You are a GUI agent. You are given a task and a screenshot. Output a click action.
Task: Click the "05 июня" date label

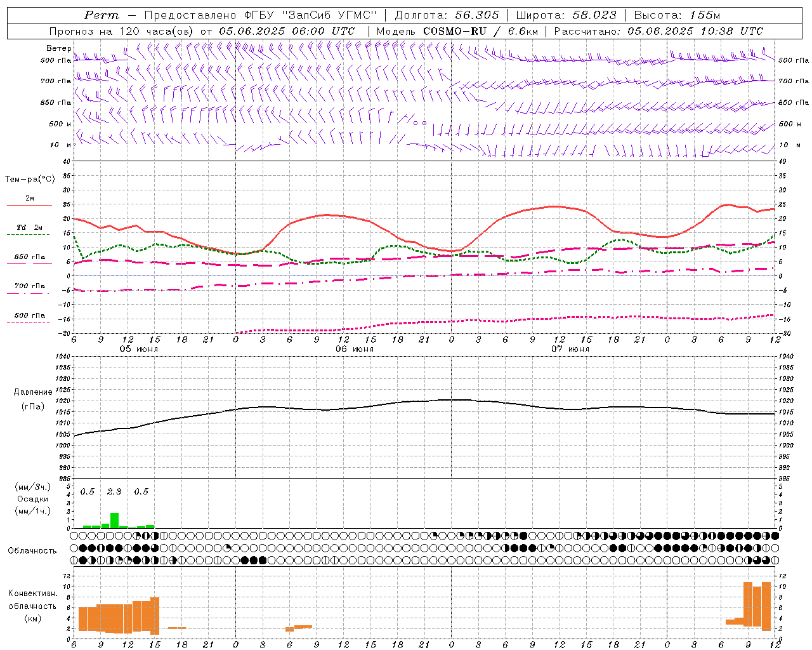[x=139, y=349]
